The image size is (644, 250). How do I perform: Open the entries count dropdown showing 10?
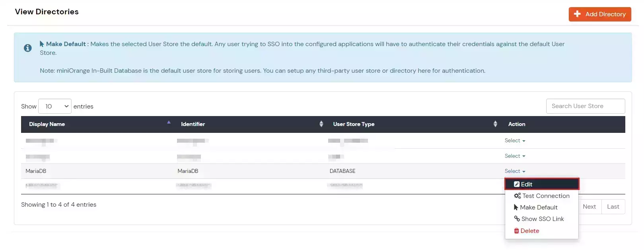(55, 107)
